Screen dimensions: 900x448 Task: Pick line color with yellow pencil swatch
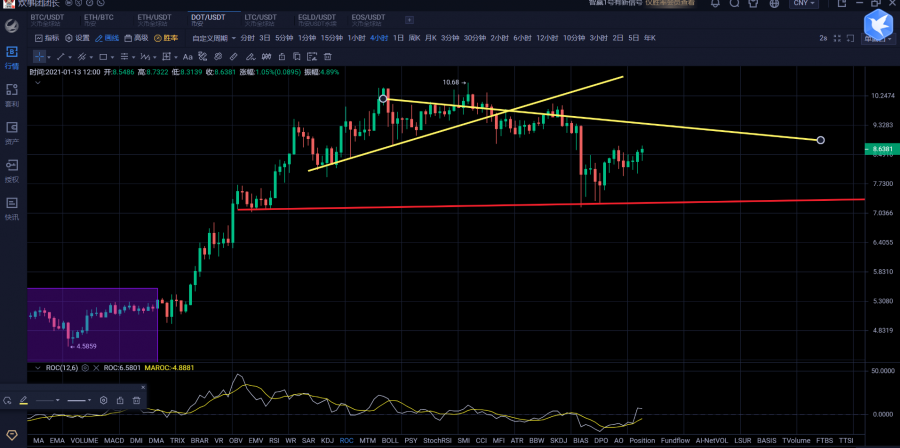(24, 400)
